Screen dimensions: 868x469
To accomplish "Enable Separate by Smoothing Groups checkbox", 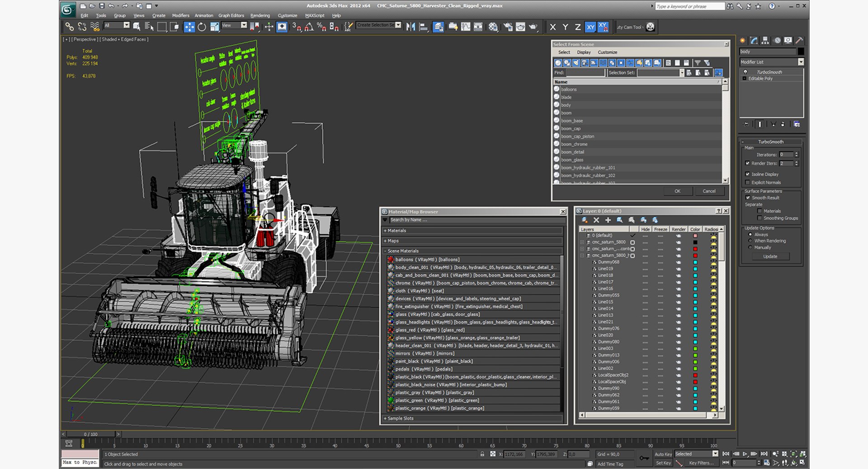I will (x=759, y=218).
